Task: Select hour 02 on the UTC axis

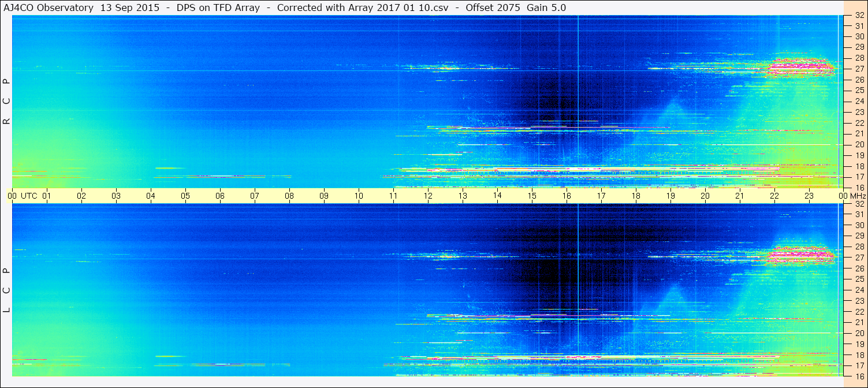Action: (x=81, y=196)
